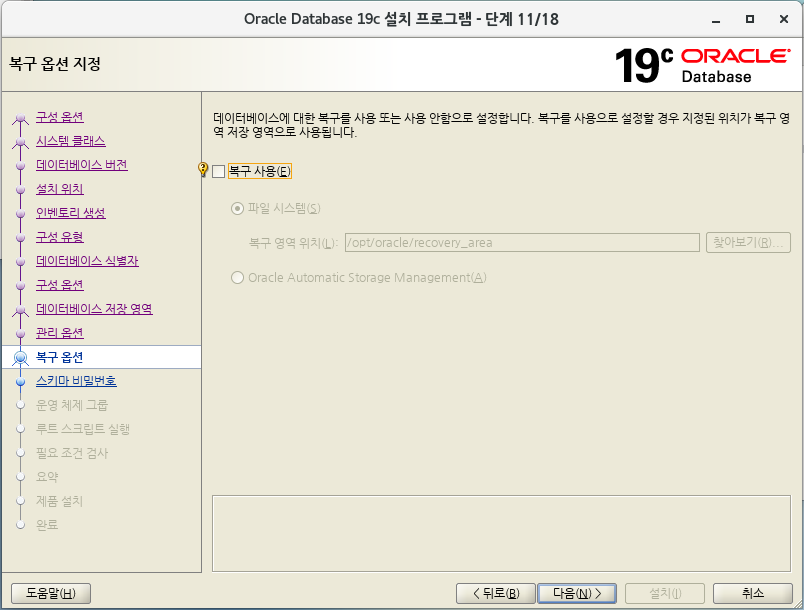Go back with the < 뒤로(B) button
This screenshot has height=610, width=804.
pos(496,594)
